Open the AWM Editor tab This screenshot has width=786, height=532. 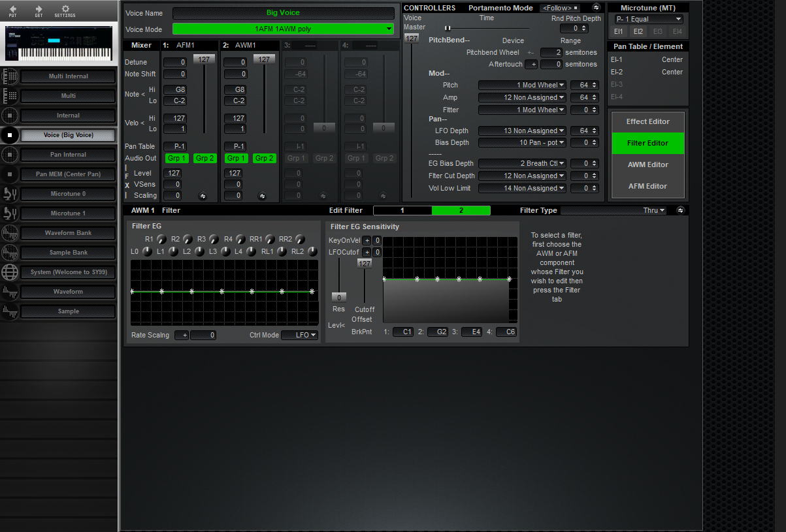pos(648,165)
